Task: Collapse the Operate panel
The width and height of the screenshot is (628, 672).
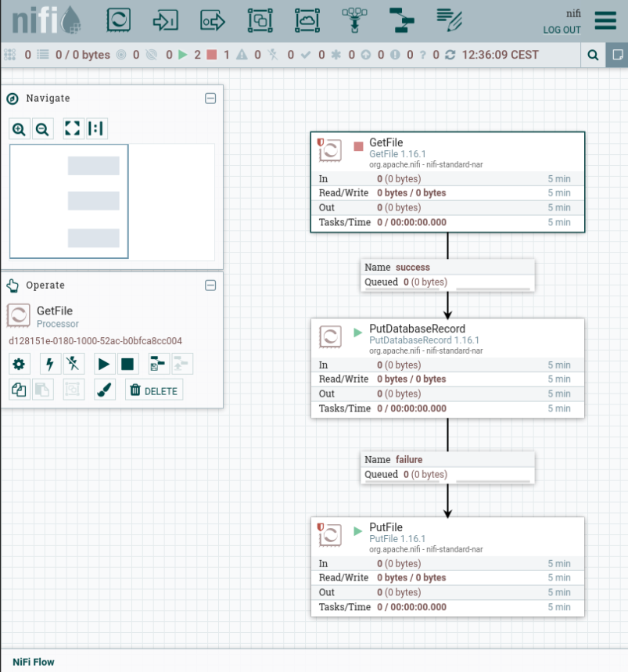Action: [210, 286]
